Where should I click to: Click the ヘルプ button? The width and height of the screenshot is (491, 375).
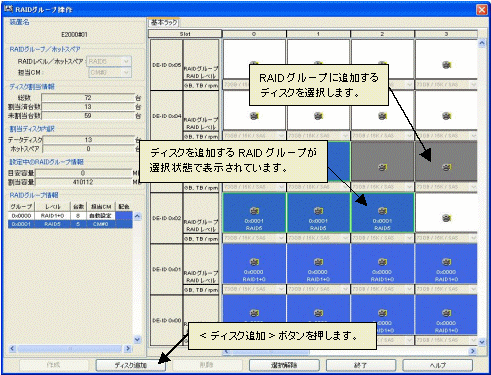[x=437, y=365]
